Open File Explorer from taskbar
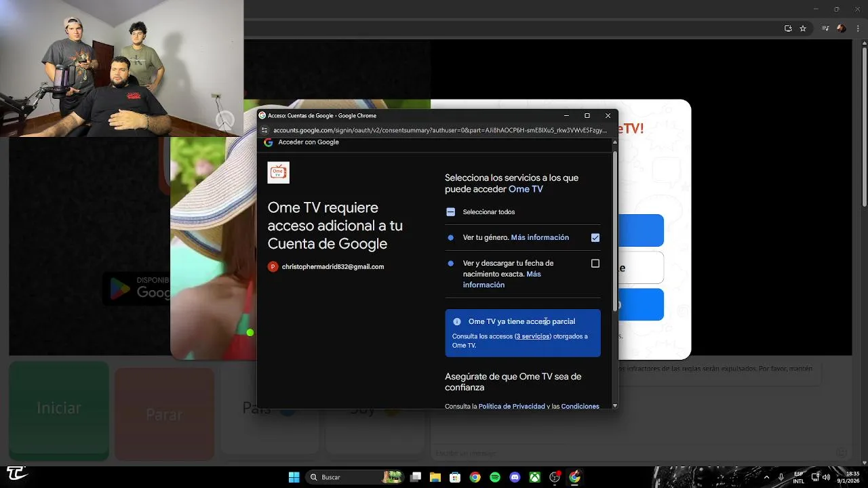Viewport: 868px width, 488px height. (x=435, y=477)
